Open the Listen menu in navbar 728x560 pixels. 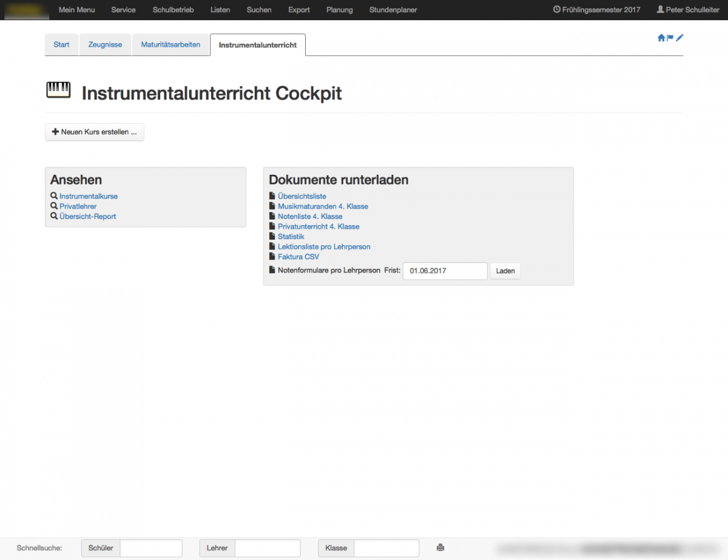click(220, 10)
